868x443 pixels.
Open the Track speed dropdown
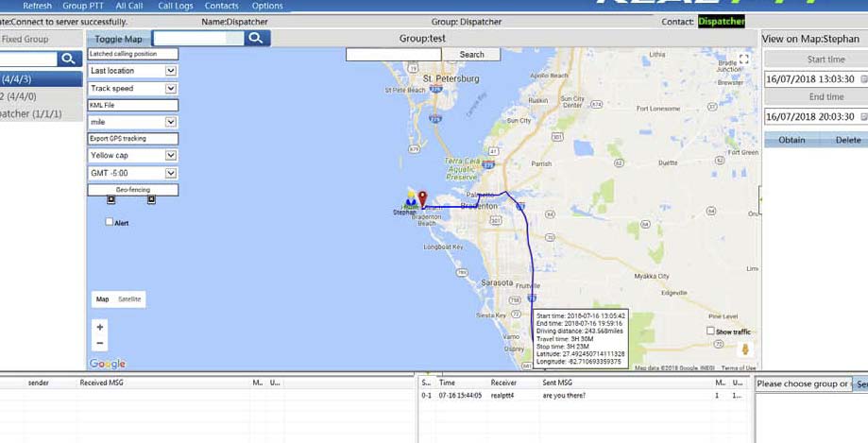[x=171, y=88]
